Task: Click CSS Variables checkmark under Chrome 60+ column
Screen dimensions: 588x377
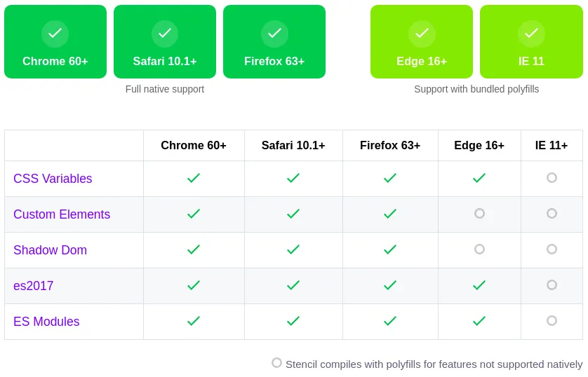Action: pos(194,178)
